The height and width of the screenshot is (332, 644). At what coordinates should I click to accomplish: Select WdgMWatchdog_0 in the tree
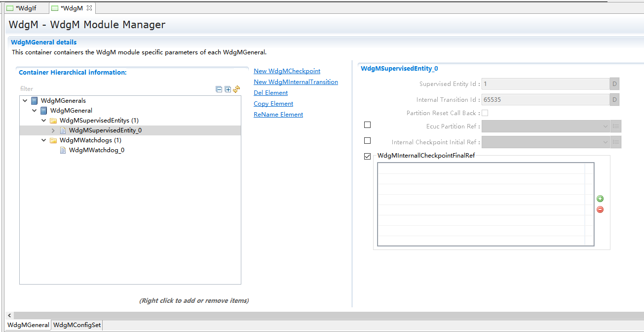[96, 150]
